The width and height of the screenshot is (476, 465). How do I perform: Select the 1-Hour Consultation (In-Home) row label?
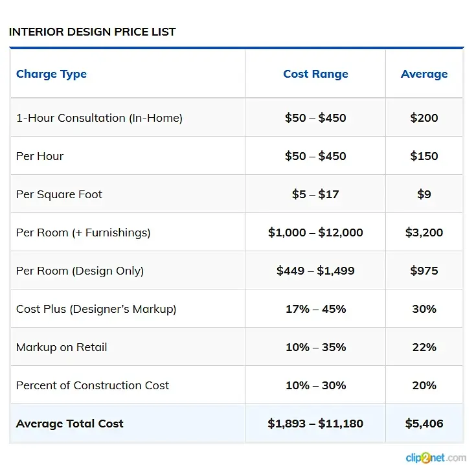(99, 118)
